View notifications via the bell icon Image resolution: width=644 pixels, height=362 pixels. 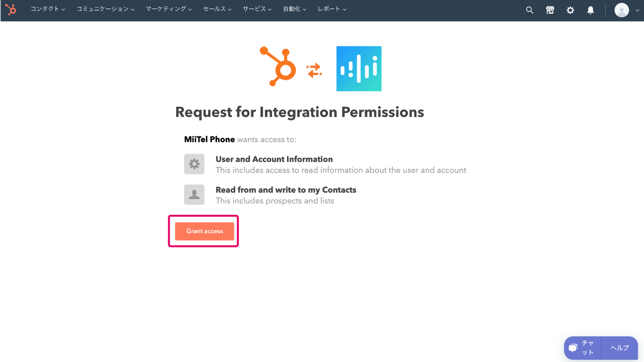pos(590,10)
